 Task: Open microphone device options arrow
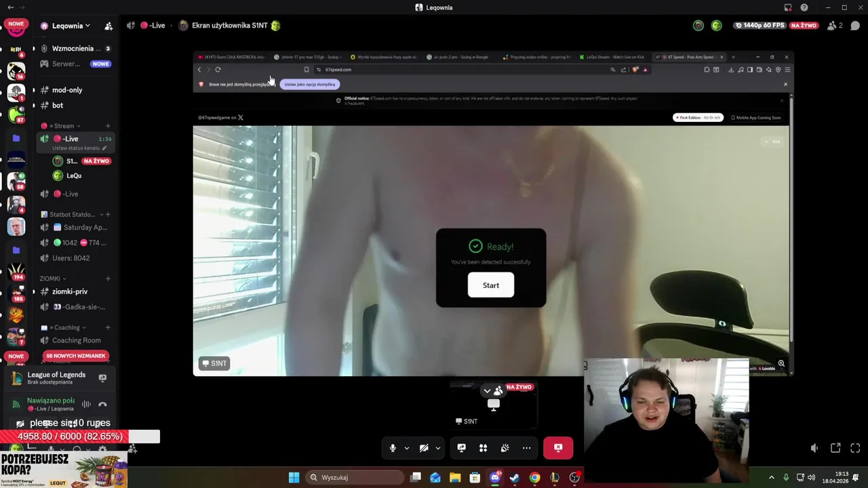tap(407, 448)
